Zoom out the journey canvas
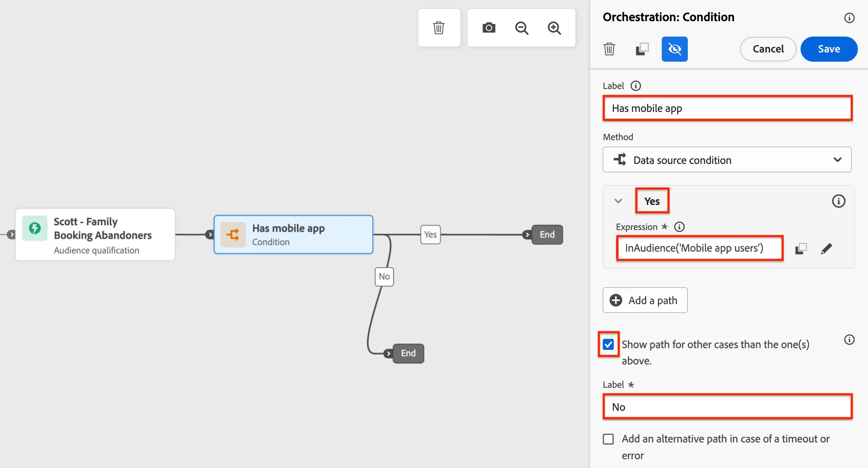This screenshot has width=868, height=468. [522, 28]
